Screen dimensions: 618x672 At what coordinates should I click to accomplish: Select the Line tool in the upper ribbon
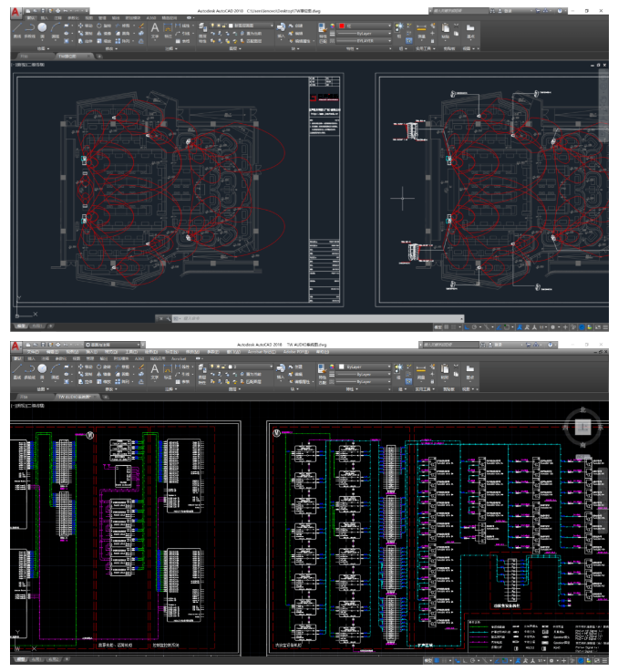click(x=18, y=29)
